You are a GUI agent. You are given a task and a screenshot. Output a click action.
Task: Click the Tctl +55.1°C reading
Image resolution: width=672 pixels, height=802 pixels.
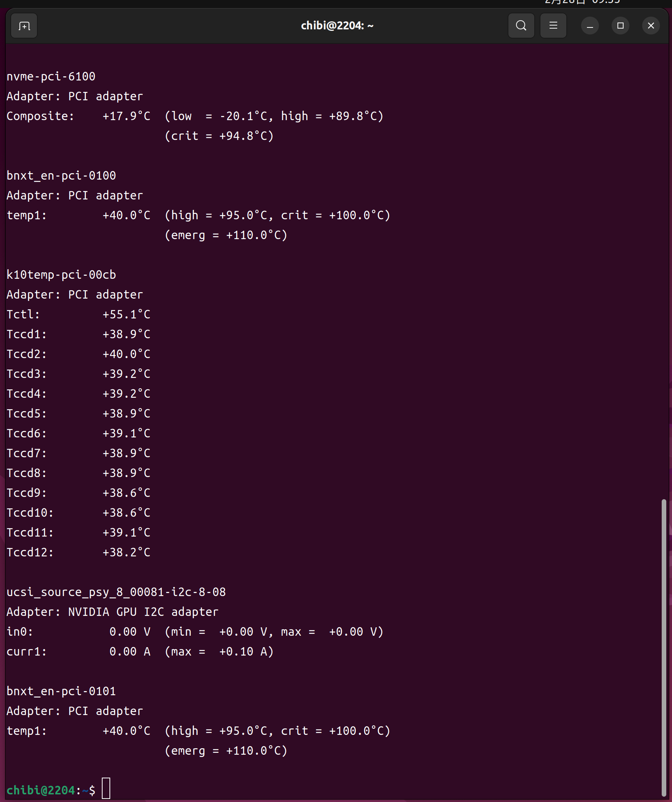(127, 315)
